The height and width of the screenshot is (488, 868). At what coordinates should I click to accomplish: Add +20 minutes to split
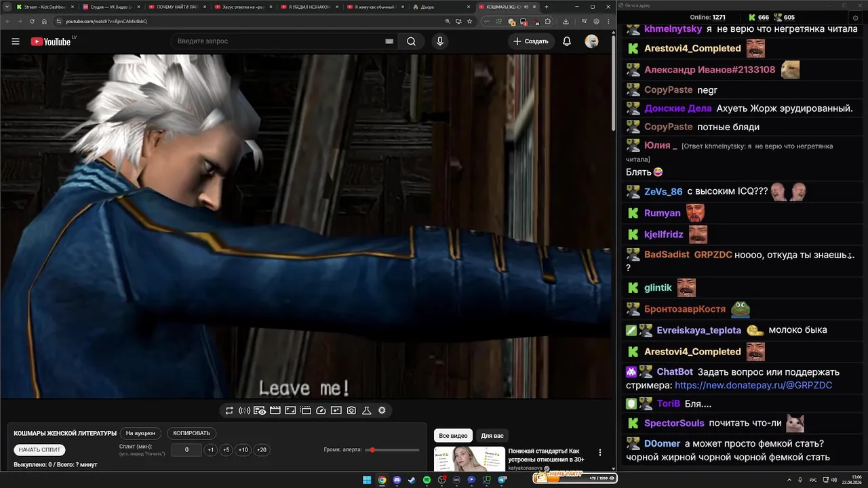[x=261, y=450]
